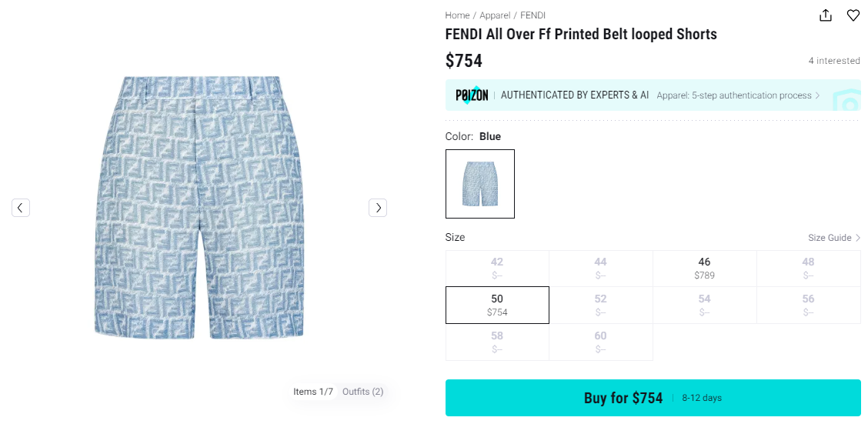Viewport: 868px width, 424px height.
Task: Click the share icon
Action: (x=826, y=15)
